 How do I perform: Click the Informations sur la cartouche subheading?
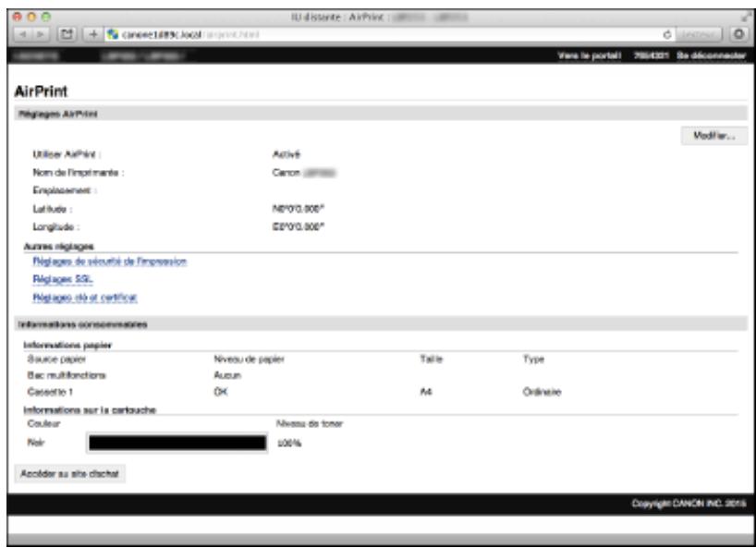[90, 410]
